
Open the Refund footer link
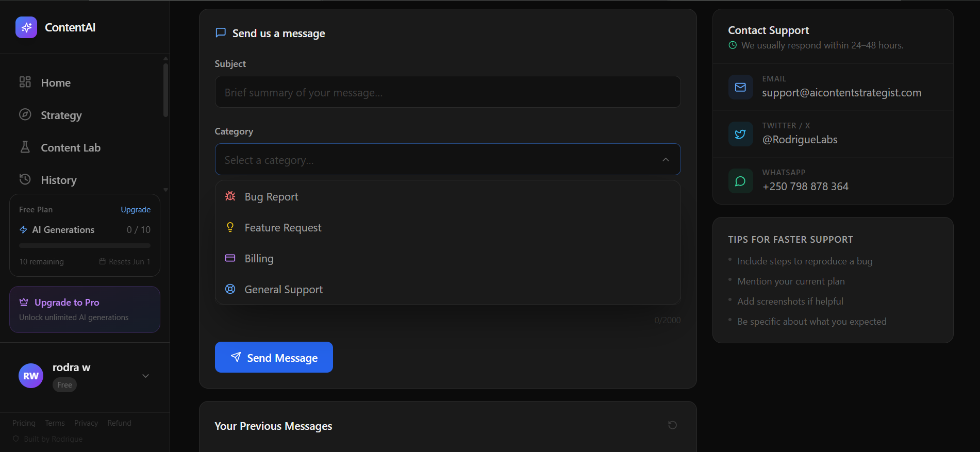[119, 423]
